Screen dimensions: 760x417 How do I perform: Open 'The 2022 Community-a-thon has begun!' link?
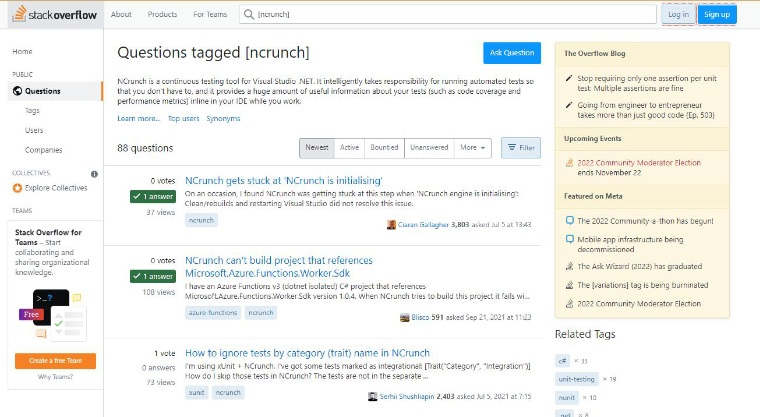(x=645, y=221)
